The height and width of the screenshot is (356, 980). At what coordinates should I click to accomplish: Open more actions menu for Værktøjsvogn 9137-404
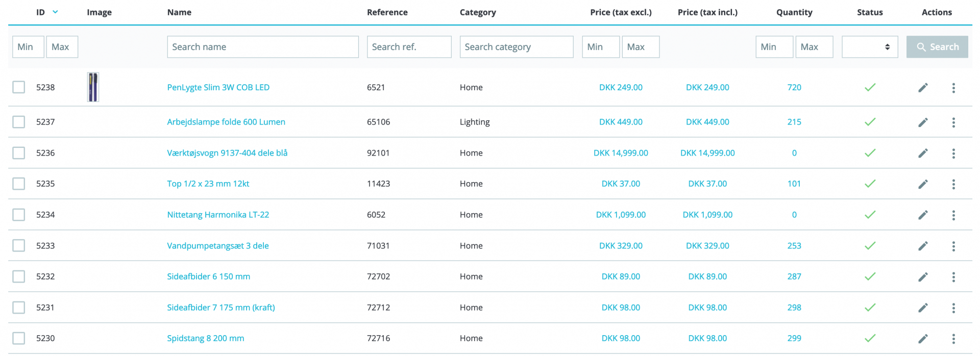pyautogui.click(x=953, y=153)
